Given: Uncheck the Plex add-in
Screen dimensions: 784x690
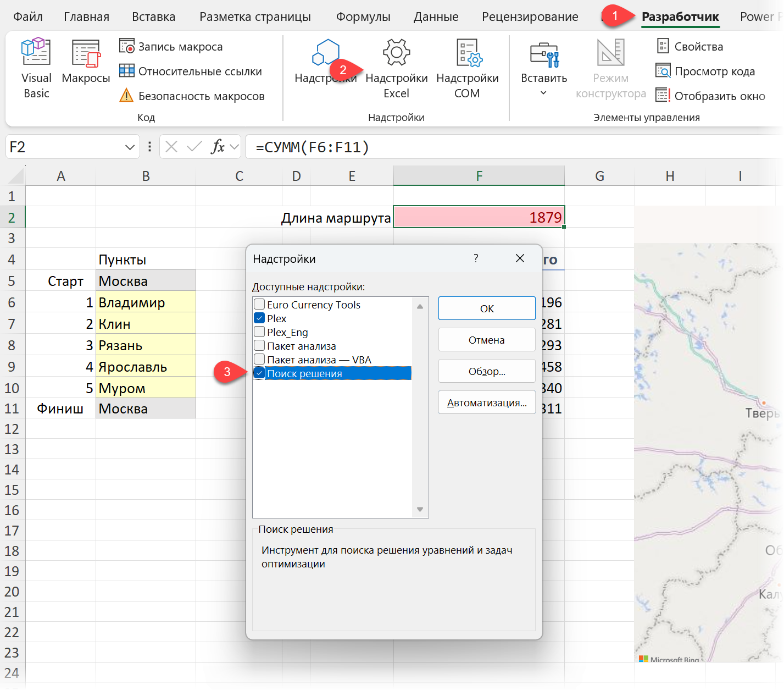Looking at the screenshot, I should click(260, 318).
